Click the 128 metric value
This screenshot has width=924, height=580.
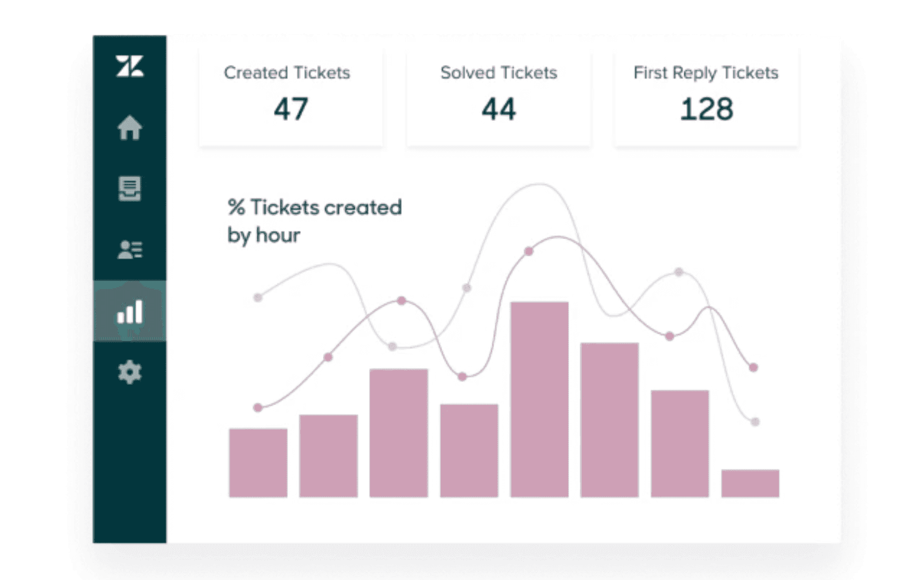click(706, 110)
